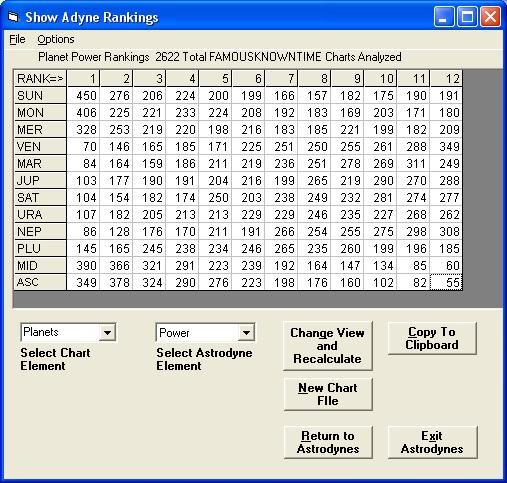Select rank column 12 header

tap(446, 79)
